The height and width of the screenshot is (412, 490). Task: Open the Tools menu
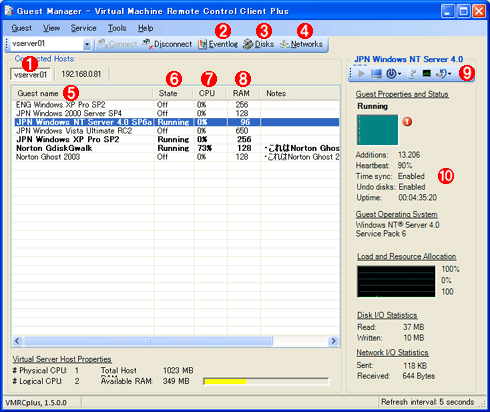coord(117,28)
